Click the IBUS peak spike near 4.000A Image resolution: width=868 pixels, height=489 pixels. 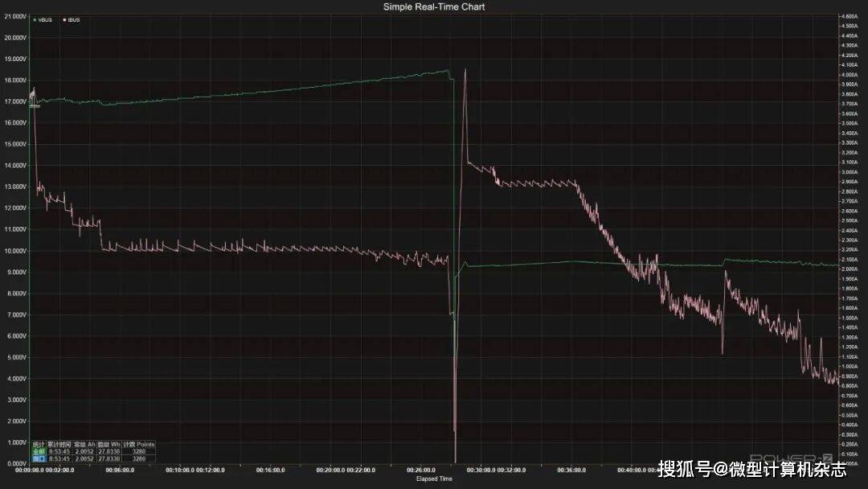[465, 71]
